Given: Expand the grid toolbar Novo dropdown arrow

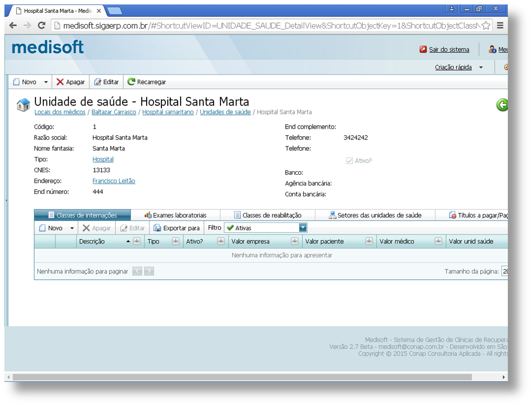Looking at the screenshot, I should tap(72, 228).
